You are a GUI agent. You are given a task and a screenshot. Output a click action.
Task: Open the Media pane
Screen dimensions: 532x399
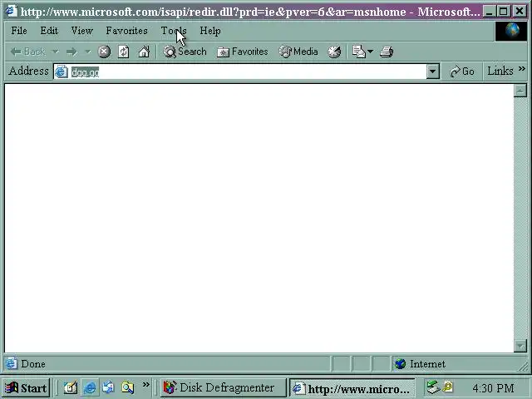pos(298,52)
